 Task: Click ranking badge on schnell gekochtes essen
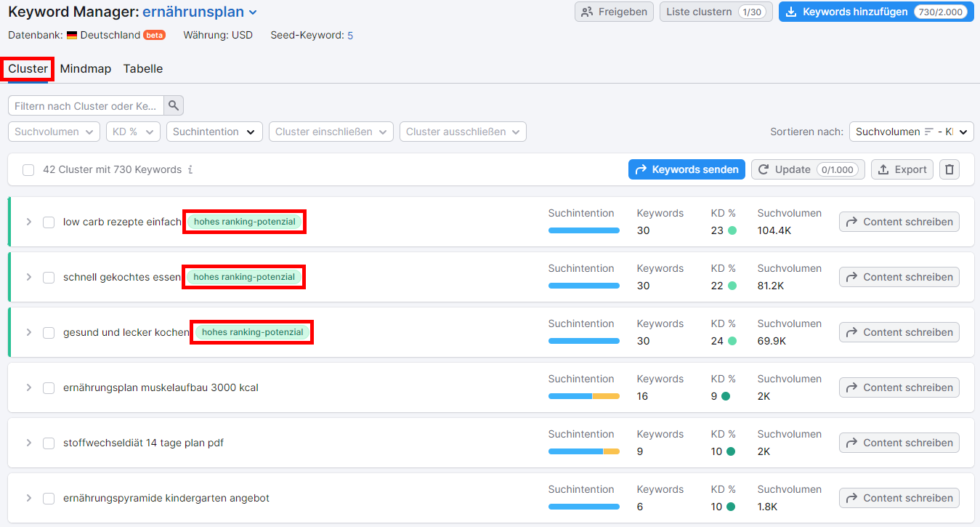click(244, 277)
